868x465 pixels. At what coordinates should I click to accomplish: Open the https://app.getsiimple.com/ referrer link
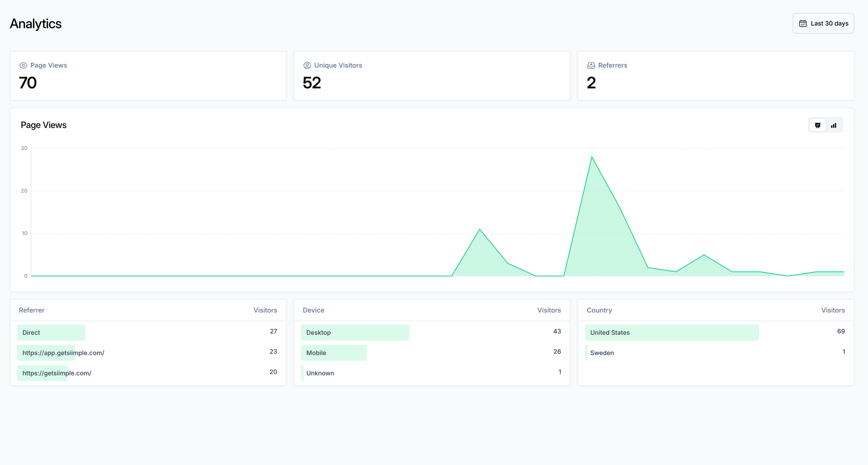click(63, 353)
